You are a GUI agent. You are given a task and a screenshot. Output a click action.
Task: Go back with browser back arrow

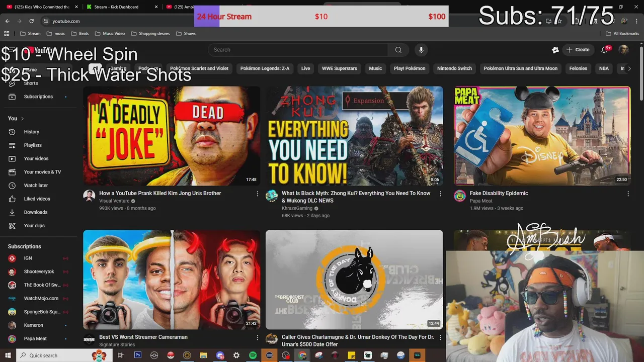click(8, 21)
